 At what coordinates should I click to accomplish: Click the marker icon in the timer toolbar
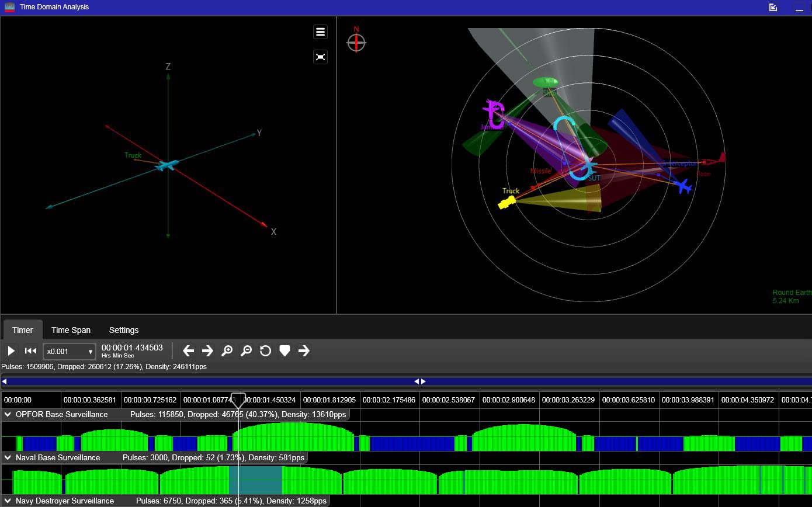pos(284,351)
